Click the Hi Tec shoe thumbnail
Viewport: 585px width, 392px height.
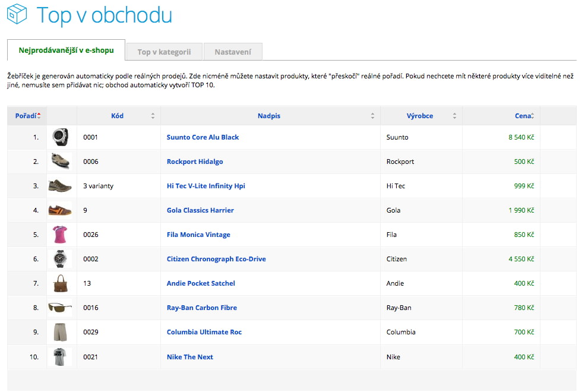click(60, 186)
